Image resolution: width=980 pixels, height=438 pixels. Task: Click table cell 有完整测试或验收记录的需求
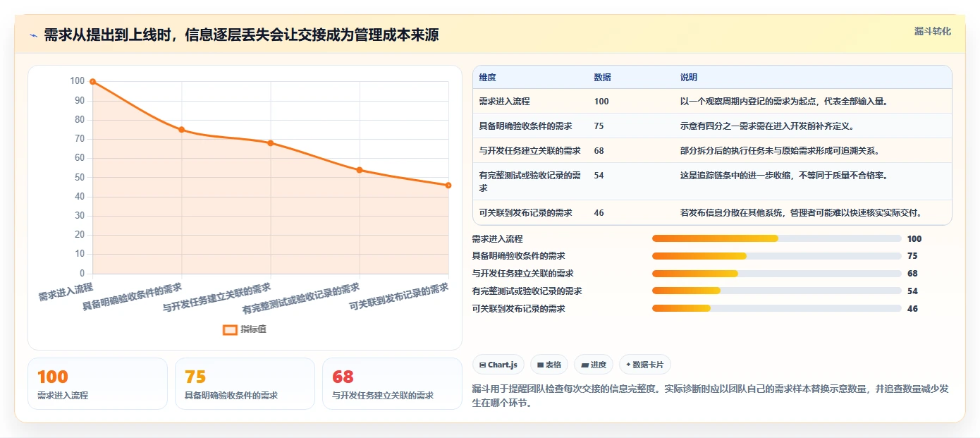click(x=529, y=181)
